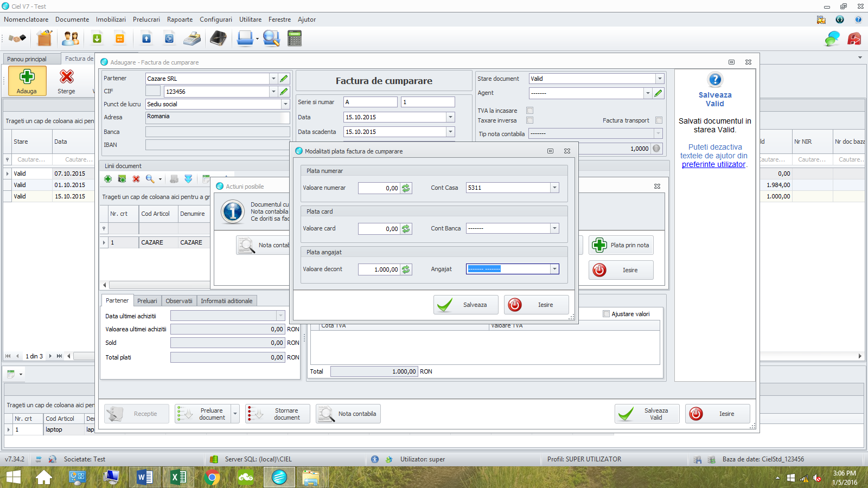Click the red Sterge delete button
The width and height of the screenshot is (868, 488).
67,81
